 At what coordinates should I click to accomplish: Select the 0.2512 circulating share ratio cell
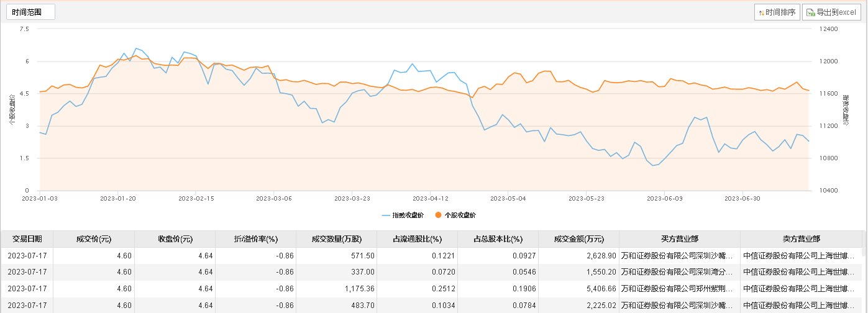pyautogui.click(x=417, y=289)
